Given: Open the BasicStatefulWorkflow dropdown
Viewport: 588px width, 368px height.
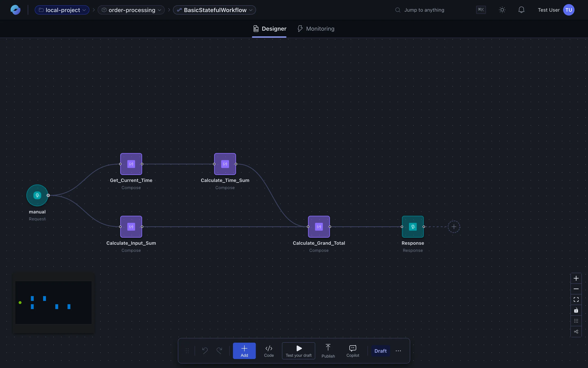Looking at the screenshot, I should click(x=214, y=10).
